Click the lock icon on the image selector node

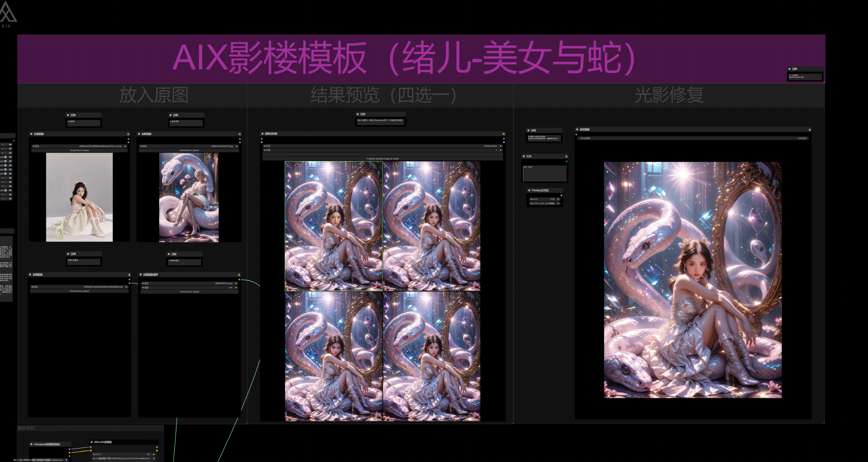coord(504,134)
